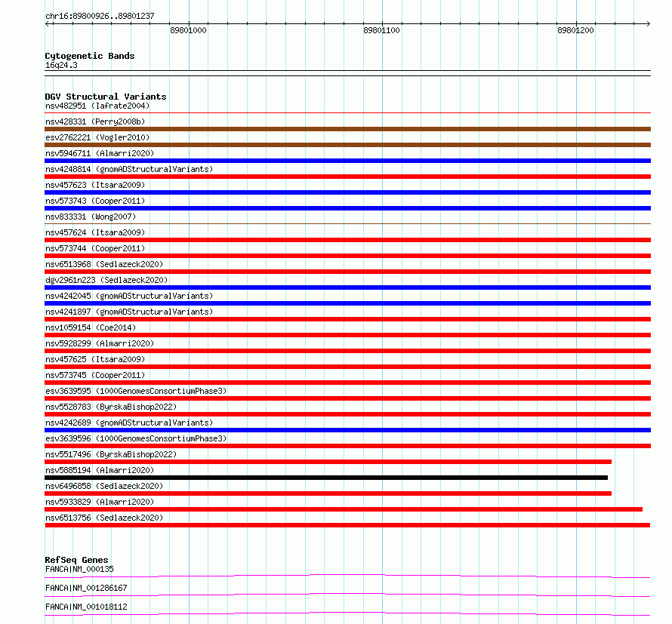Click the magenta intron line for NM_001018112
Screen dimensions: 672x624
pyautogui.click(x=347, y=613)
